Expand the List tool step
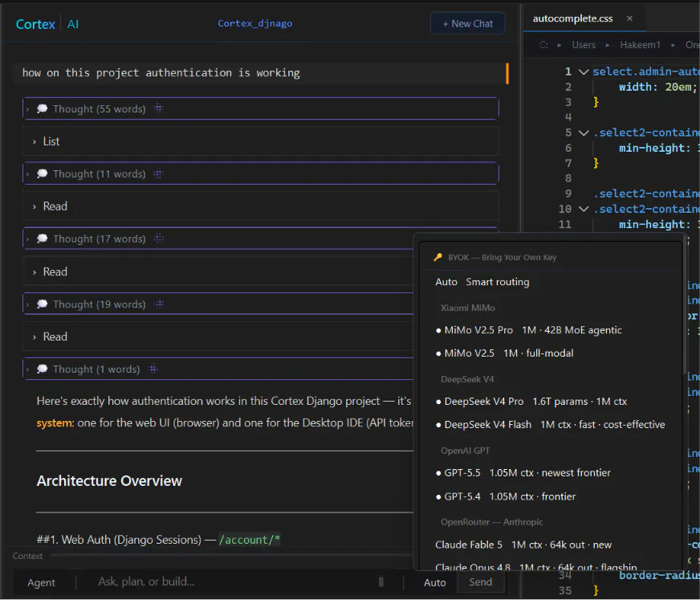This screenshot has height=600, width=700. coord(260,141)
